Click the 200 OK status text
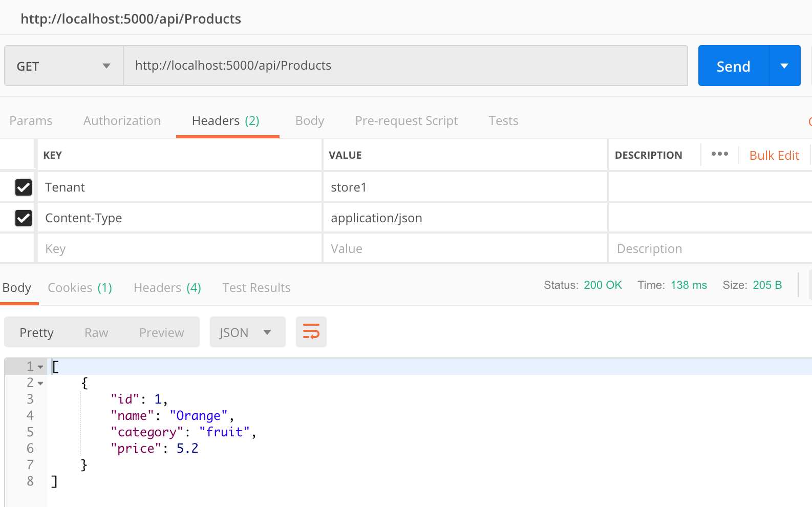812x507 pixels. tap(603, 285)
